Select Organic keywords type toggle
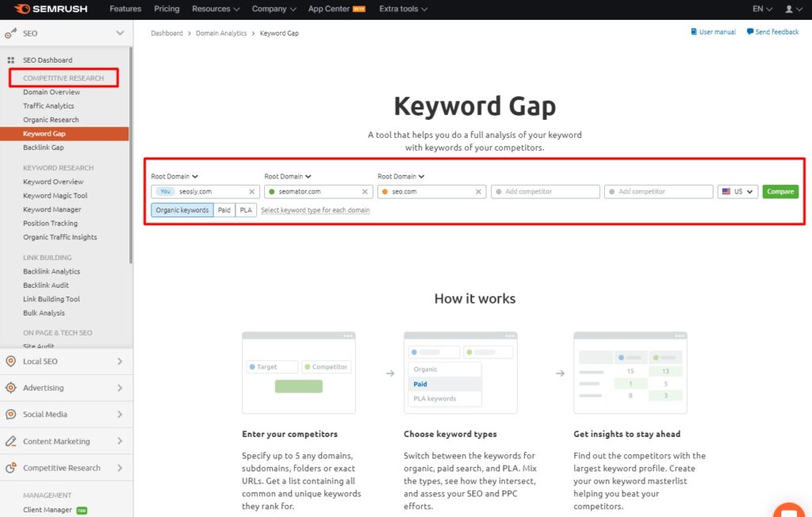Viewport: 812px width, 517px height. pos(182,210)
